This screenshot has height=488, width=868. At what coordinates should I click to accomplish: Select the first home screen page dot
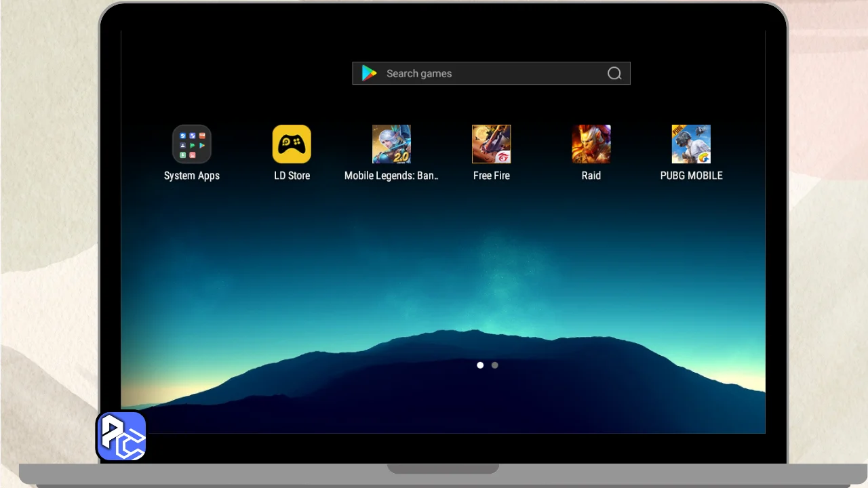pos(480,365)
